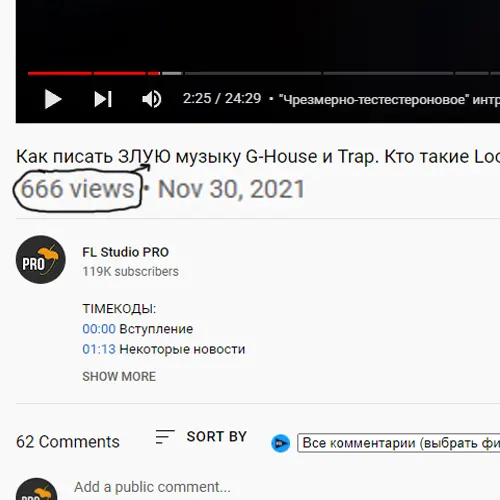This screenshot has width=500, height=500.
Task: Click the 62 Comments heading
Action: (x=68, y=442)
